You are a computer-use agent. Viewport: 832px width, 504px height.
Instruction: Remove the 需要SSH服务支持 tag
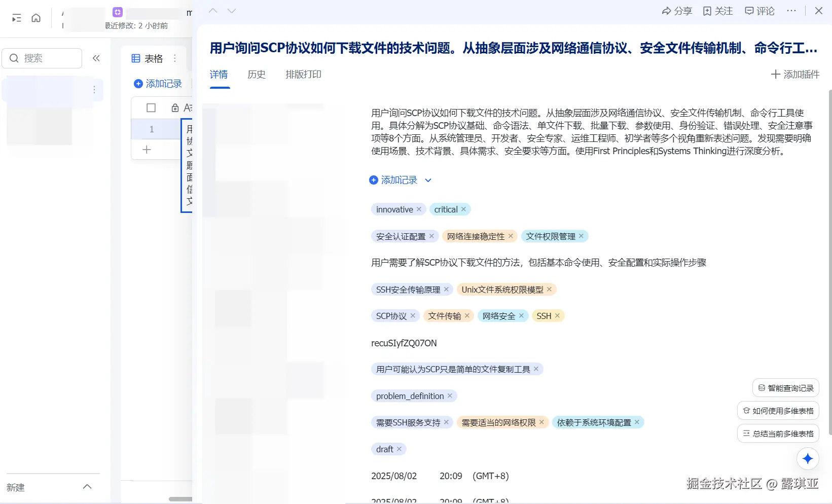(x=446, y=422)
